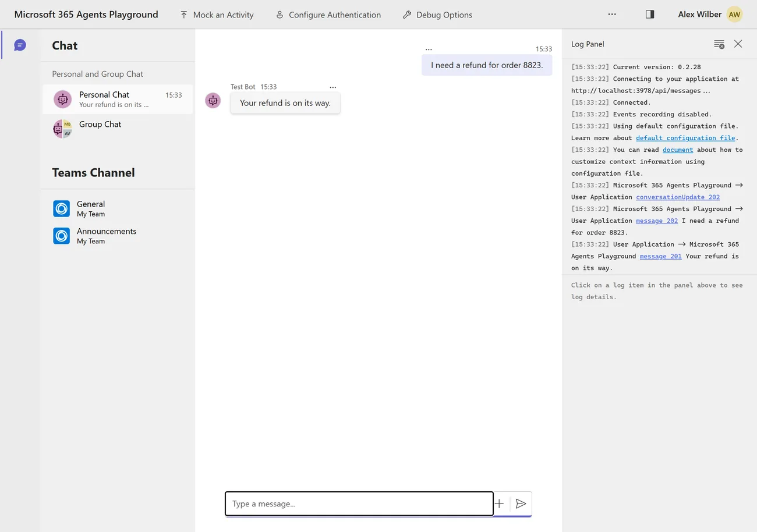757x532 pixels.
Task: Click the AW user avatar
Action: (x=734, y=15)
